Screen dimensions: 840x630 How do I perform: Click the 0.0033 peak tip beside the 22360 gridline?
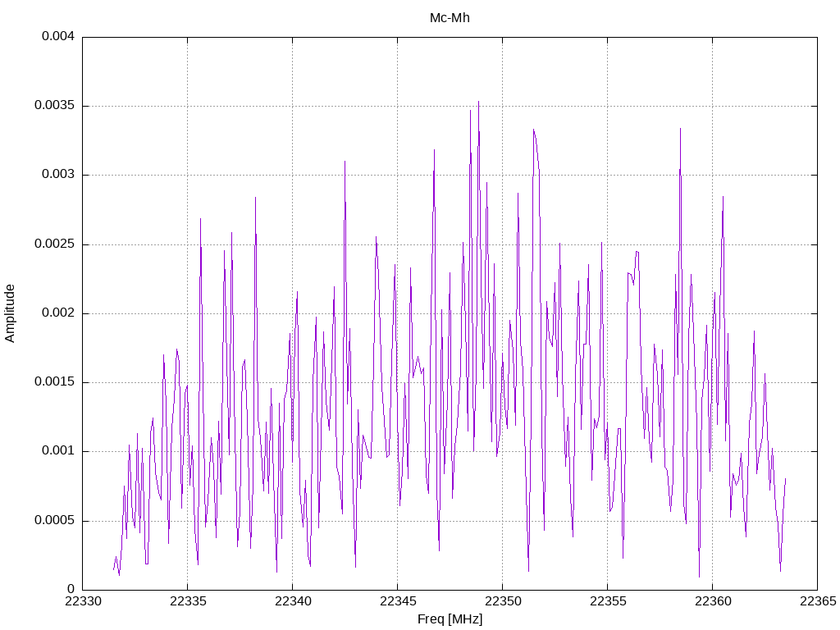pos(680,129)
